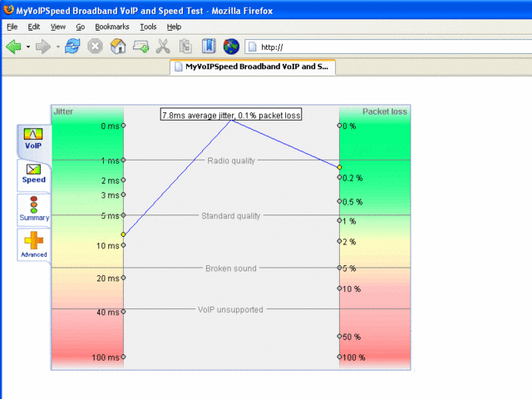The width and height of the screenshot is (532, 399).
Task: Click the 'Radio quality' label
Action: click(x=231, y=160)
